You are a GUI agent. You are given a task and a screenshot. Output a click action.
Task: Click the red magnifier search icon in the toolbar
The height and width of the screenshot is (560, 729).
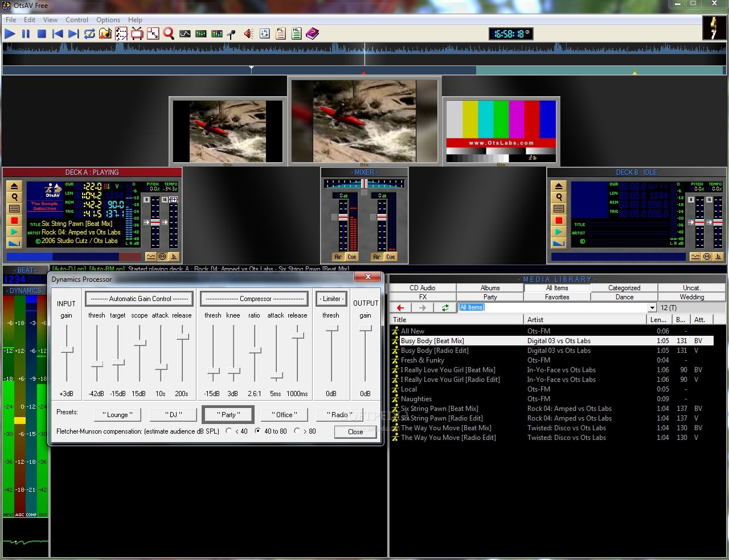point(169,34)
